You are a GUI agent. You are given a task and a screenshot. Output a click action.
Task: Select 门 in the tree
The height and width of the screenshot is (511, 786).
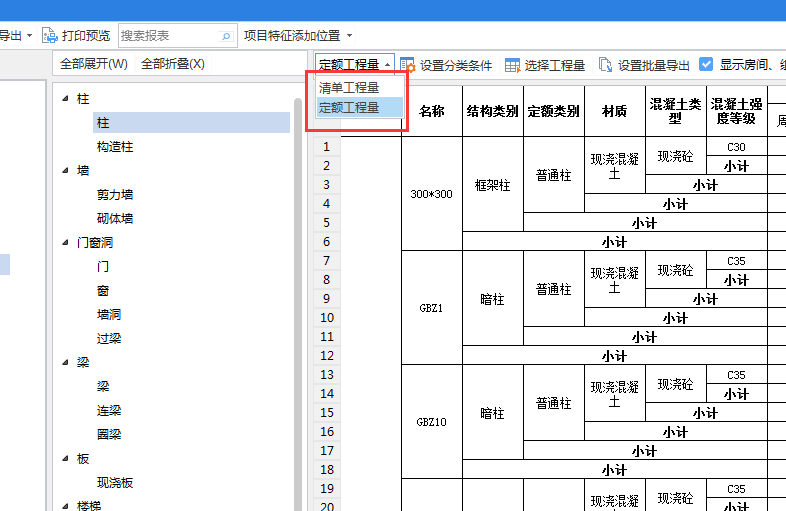(103, 266)
